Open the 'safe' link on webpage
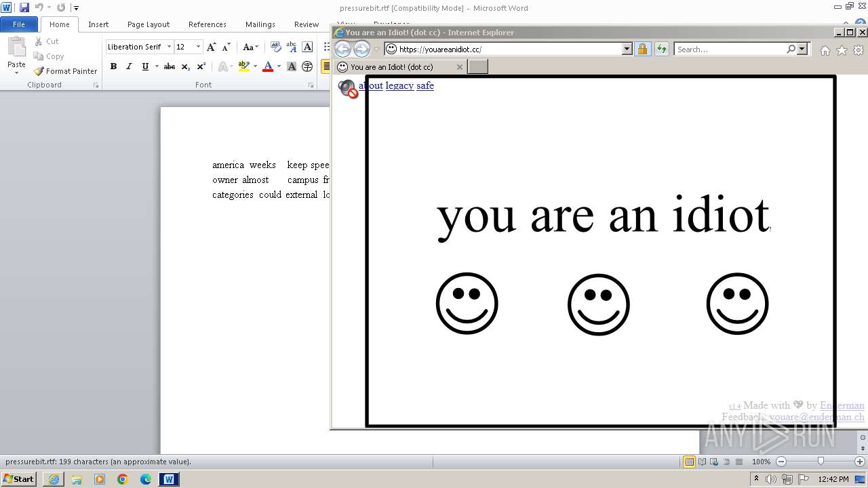The image size is (868, 488). point(425,85)
